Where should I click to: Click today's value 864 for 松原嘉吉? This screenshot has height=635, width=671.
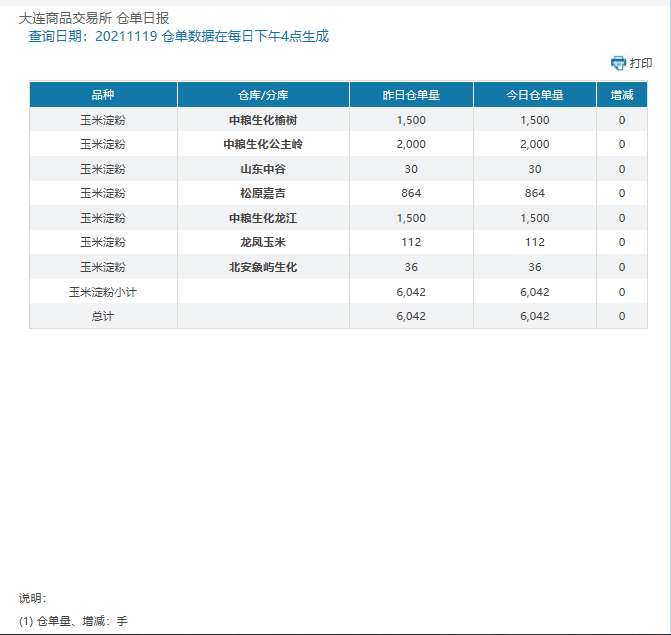tap(535, 193)
